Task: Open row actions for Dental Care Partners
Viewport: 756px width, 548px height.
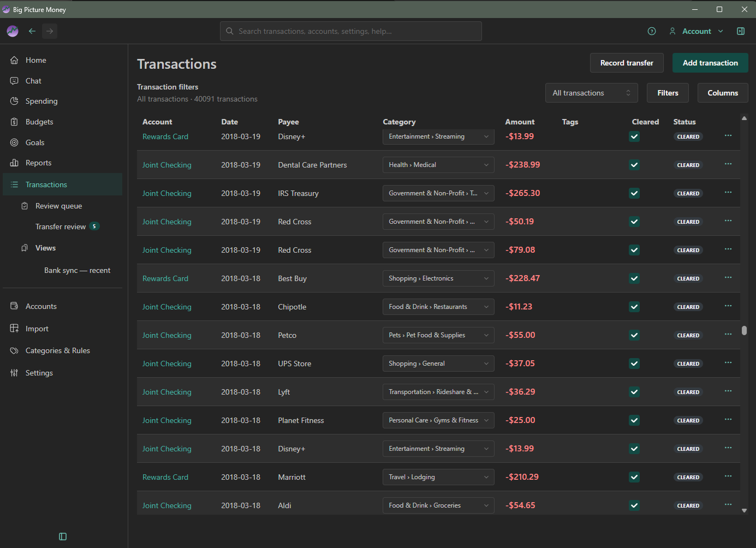Action: point(728,164)
